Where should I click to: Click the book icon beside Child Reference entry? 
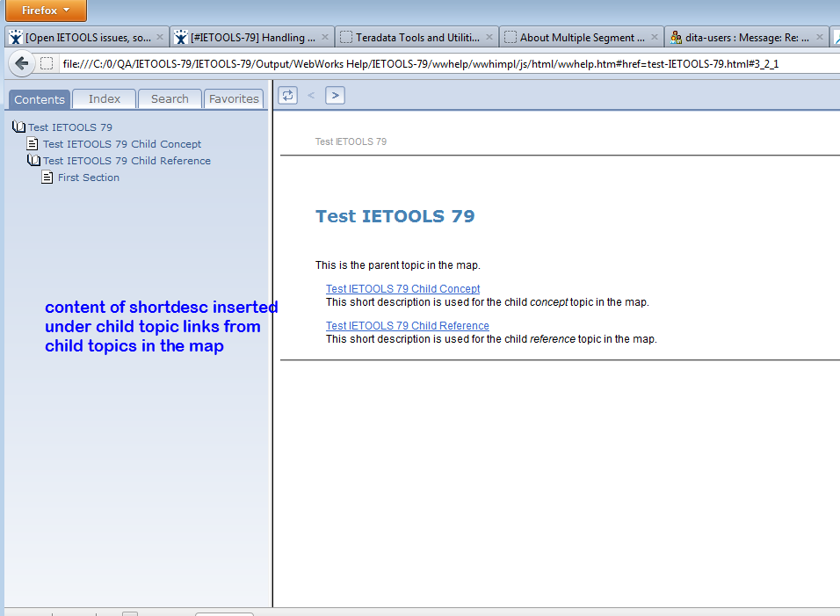click(x=33, y=161)
